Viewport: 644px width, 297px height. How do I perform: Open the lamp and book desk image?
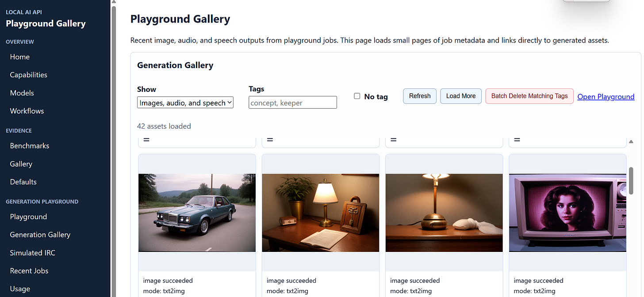point(321,213)
